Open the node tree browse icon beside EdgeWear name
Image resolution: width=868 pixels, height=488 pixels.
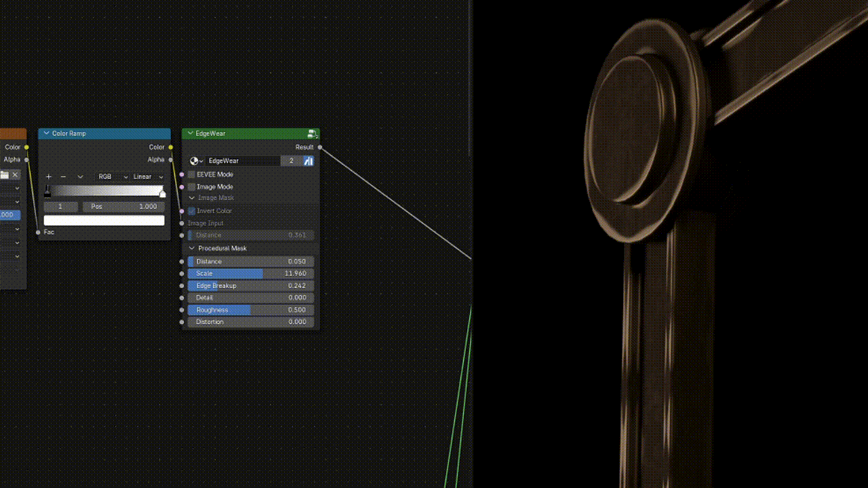click(197, 161)
